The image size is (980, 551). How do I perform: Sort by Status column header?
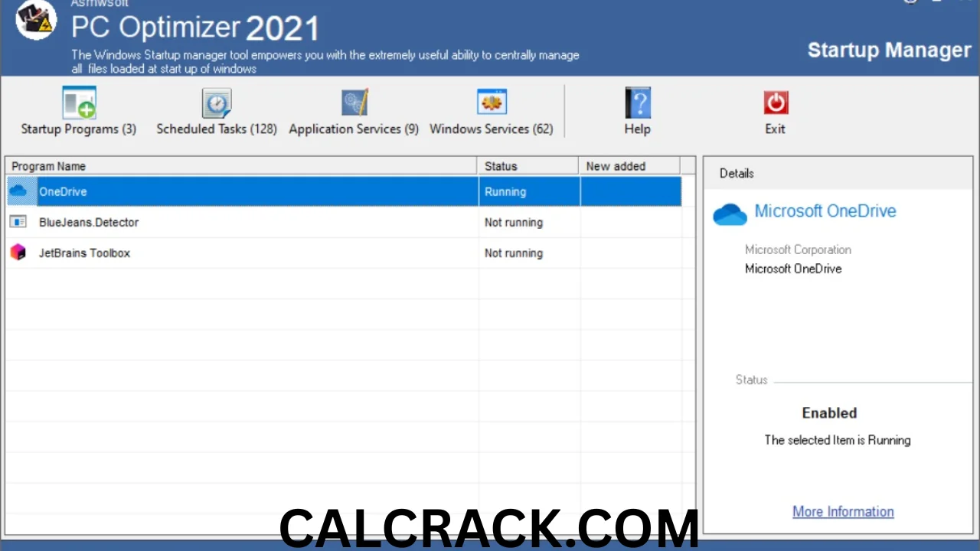528,166
